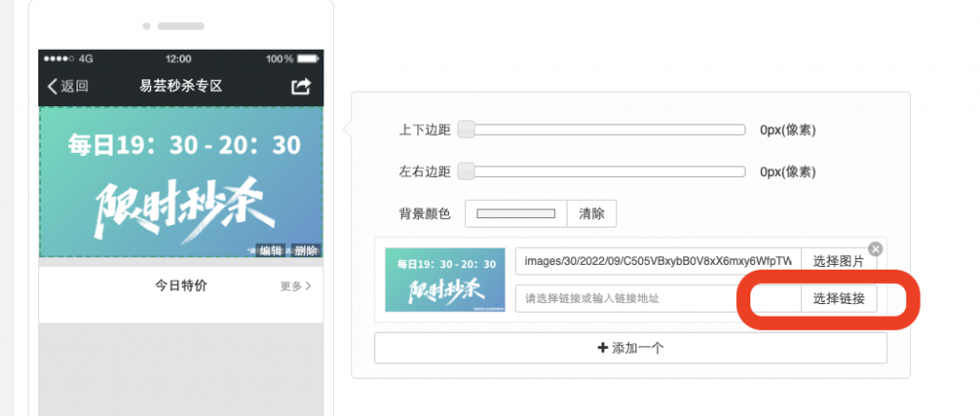980x416 pixels.
Task: Select the banner thumbnail in settings panel
Action: [445, 280]
